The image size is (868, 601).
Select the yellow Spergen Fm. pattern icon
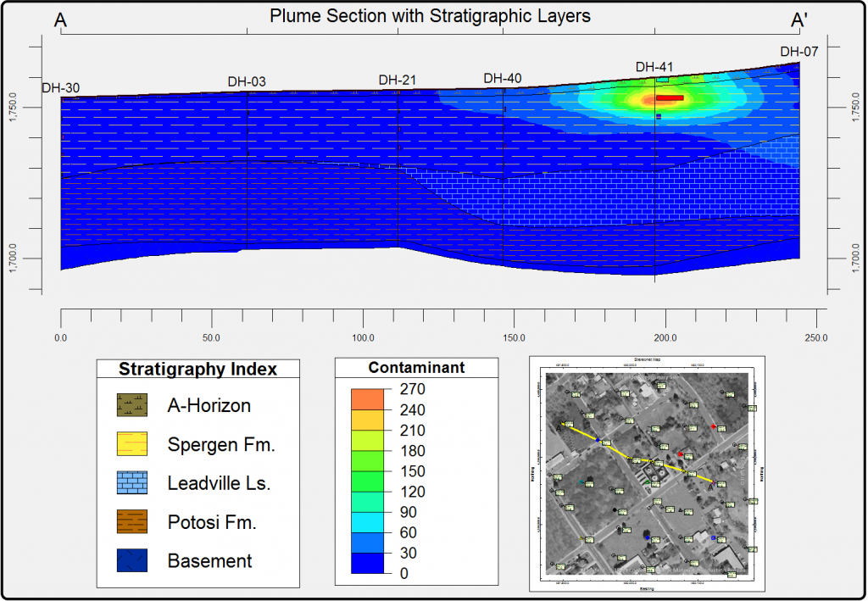point(132,444)
